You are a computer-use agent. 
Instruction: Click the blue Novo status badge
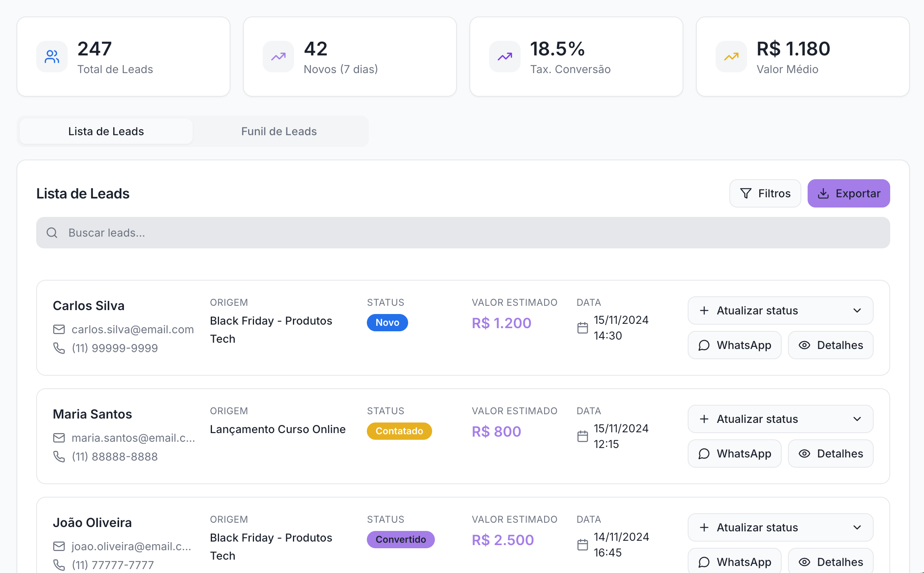387,323
